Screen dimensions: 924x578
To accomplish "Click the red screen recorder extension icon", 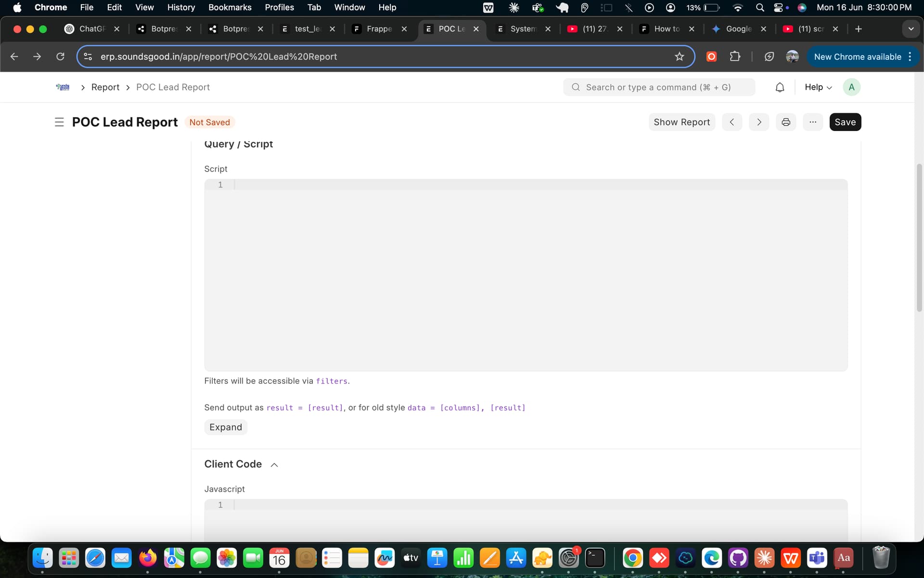I will click(x=711, y=57).
